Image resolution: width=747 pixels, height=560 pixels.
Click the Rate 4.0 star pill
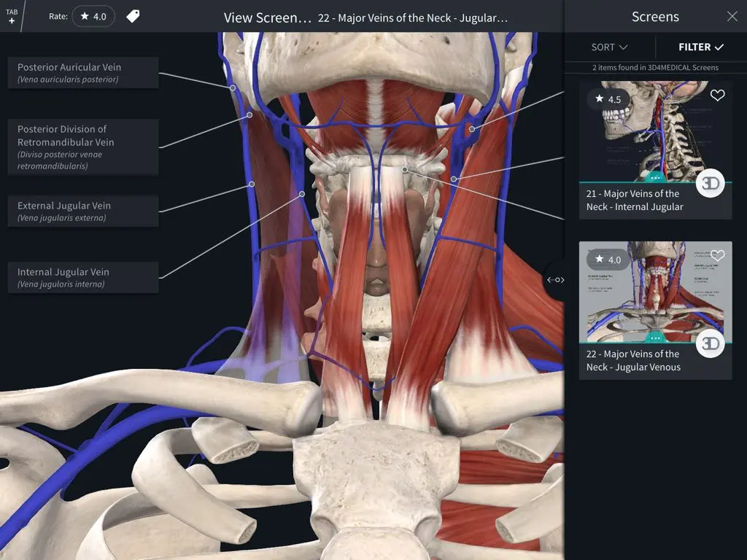[93, 15]
